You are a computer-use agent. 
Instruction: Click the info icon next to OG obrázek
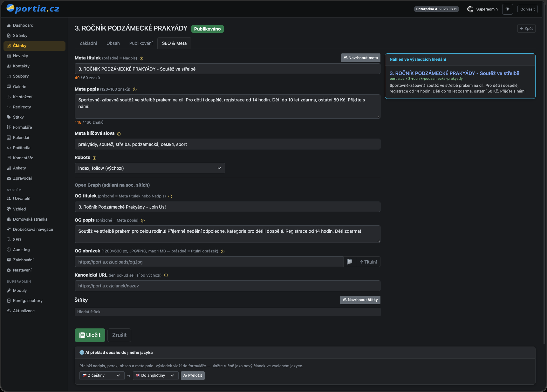tap(222, 251)
